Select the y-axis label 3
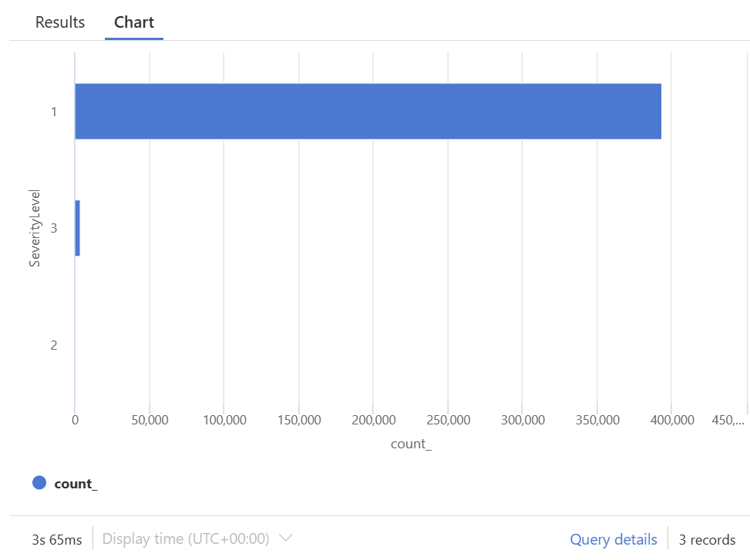The height and width of the screenshot is (560, 750). pos(54,228)
